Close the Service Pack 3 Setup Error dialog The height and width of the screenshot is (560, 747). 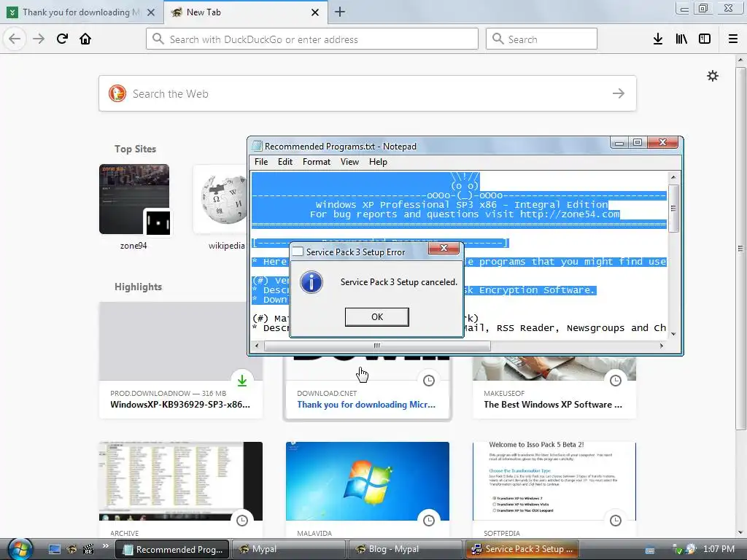(444, 248)
